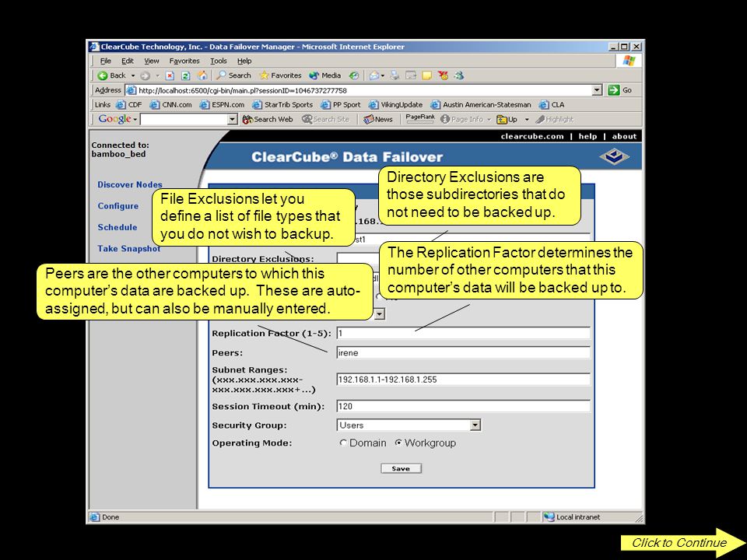This screenshot has height=560, width=747.
Task: Open the Help menu
Action: click(x=244, y=61)
